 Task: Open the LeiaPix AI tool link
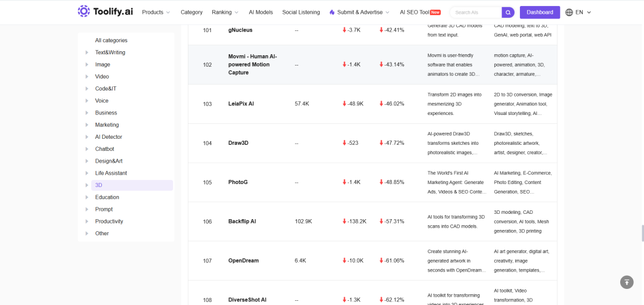coord(241,104)
